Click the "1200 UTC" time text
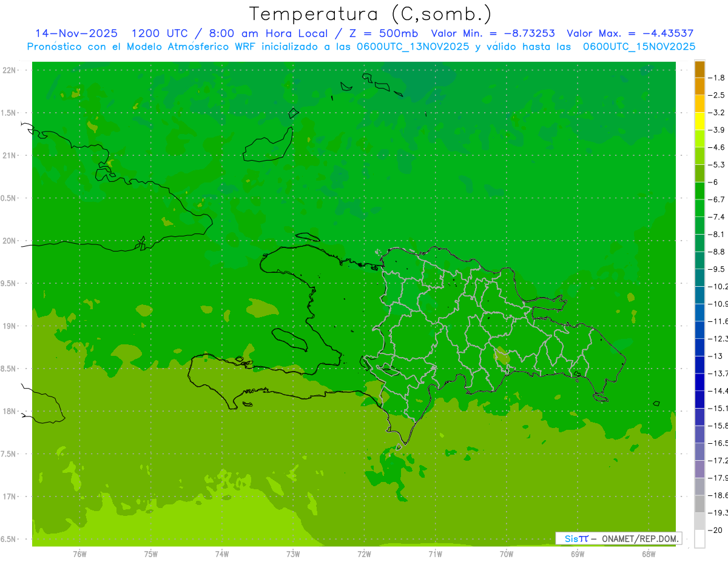728x562 pixels. [160, 34]
